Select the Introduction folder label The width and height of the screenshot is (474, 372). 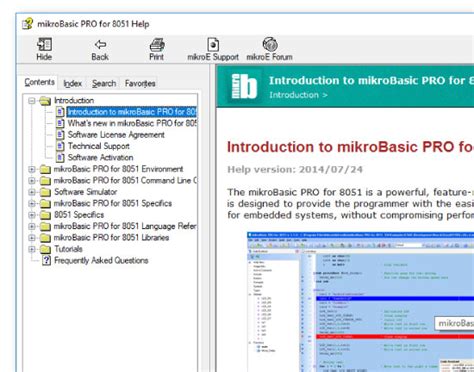click(74, 100)
